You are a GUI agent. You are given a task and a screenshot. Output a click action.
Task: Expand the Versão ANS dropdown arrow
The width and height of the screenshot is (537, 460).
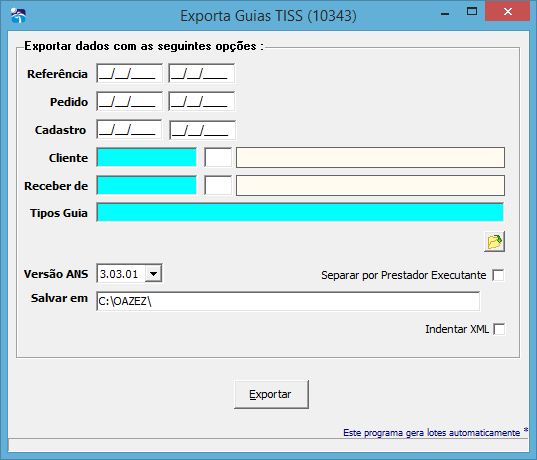coord(153,274)
